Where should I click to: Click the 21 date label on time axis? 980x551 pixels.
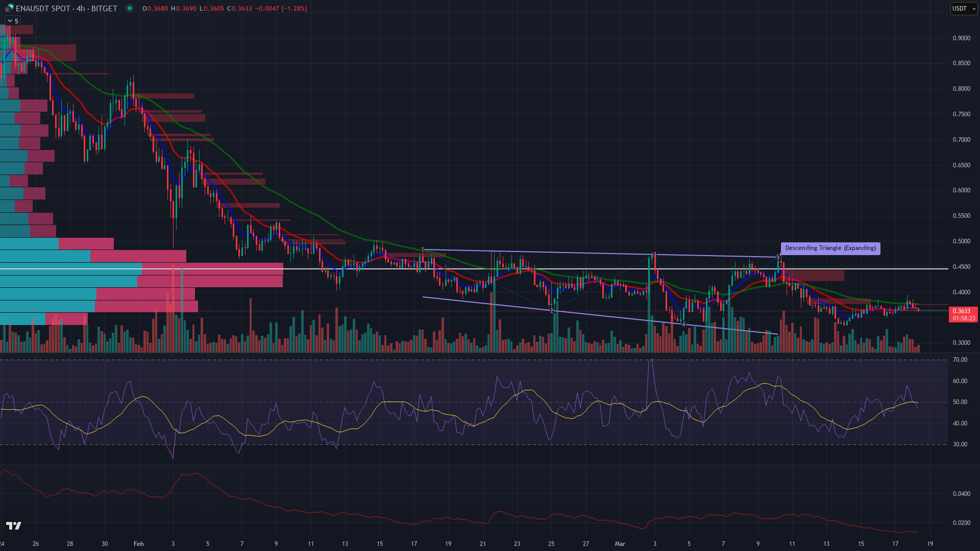[483, 544]
